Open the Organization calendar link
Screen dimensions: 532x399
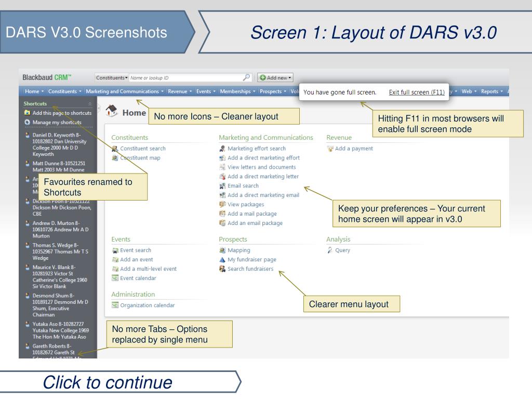147,305
